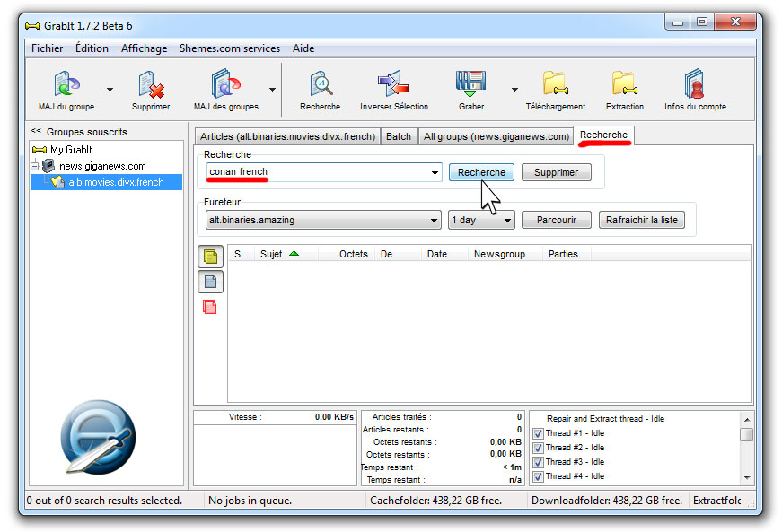The width and height of the screenshot is (782, 532).
Task: Click the thread list scrollbar up arrow
Action: (747, 420)
